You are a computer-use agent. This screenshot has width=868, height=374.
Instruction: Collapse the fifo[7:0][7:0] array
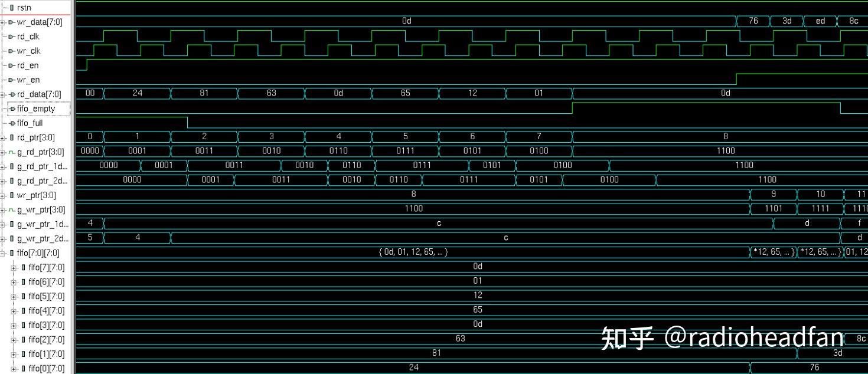click(x=3, y=252)
